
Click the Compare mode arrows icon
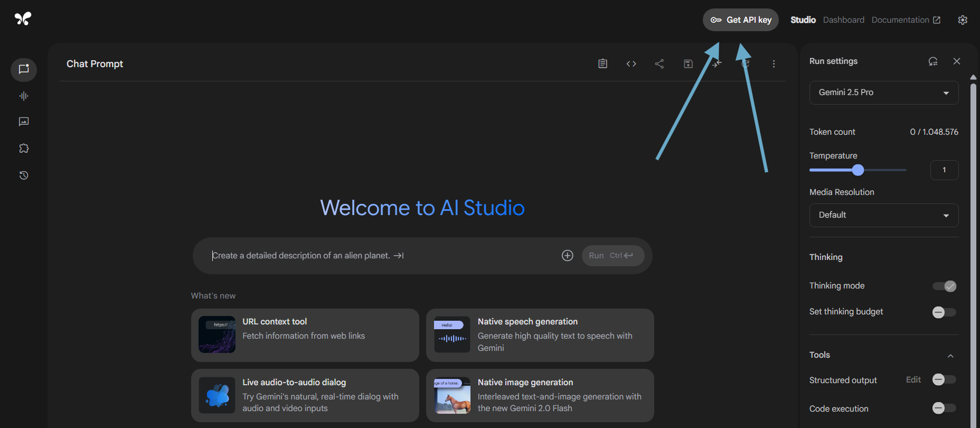coord(717,64)
